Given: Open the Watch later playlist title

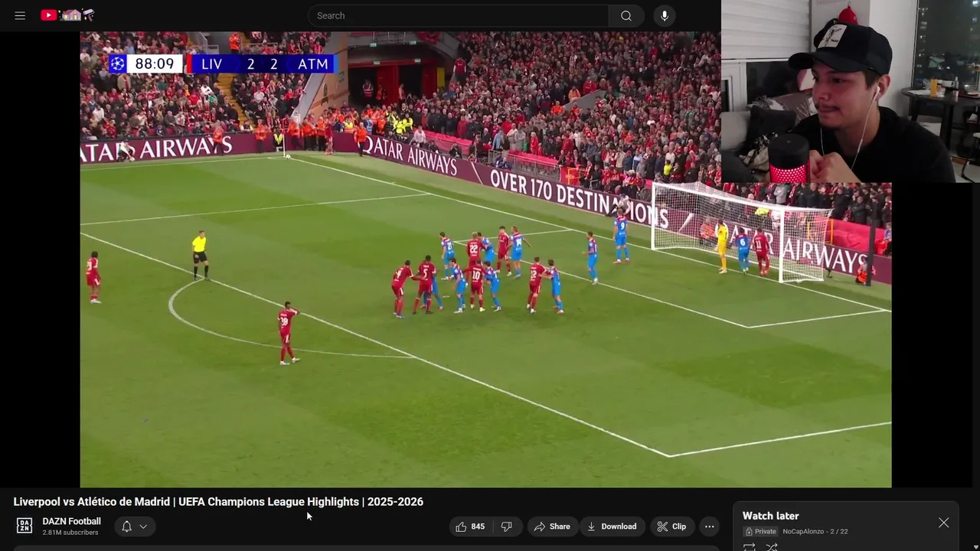Looking at the screenshot, I should pyautogui.click(x=770, y=516).
